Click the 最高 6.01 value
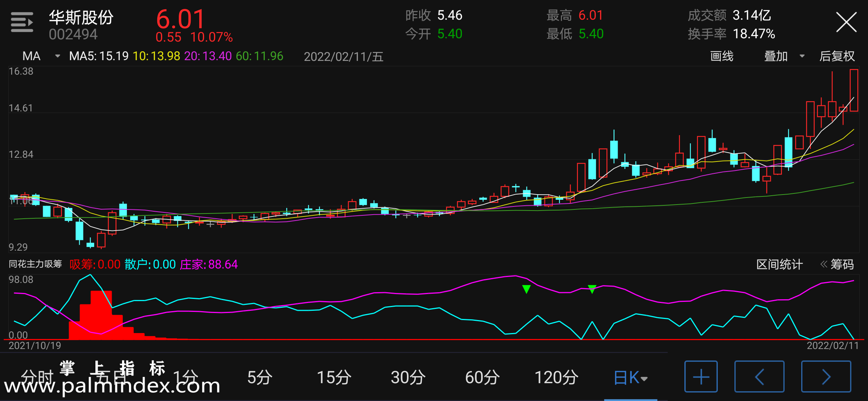Image resolution: width=868 pixels, height=401 pixels. pos(575,15)
